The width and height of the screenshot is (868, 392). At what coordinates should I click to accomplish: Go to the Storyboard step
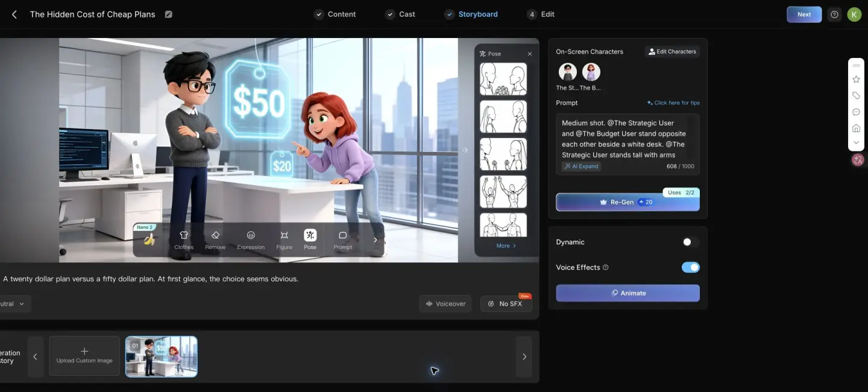[471, 14]
